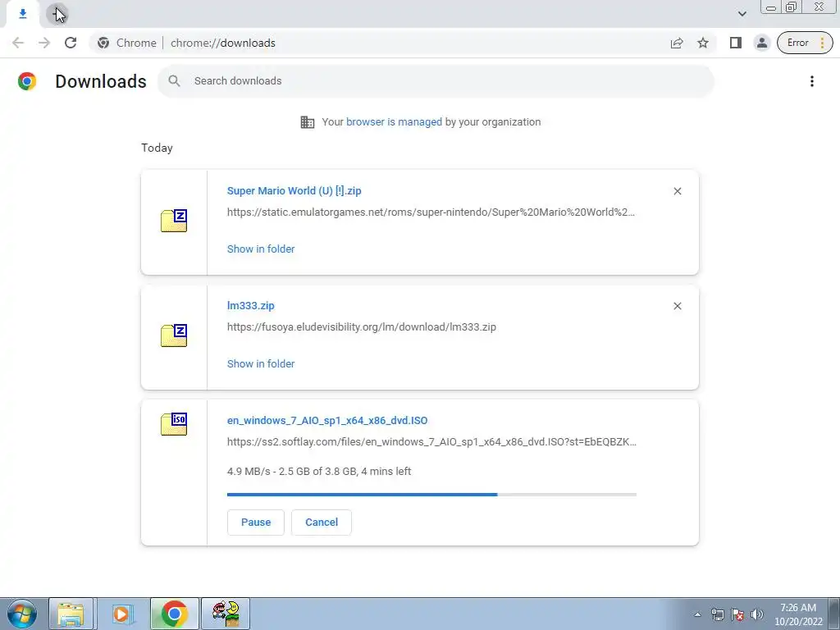The height and width of the screenshot is (630, 840).
Task: Open the Windows Start button
Action: coord(22,614)
